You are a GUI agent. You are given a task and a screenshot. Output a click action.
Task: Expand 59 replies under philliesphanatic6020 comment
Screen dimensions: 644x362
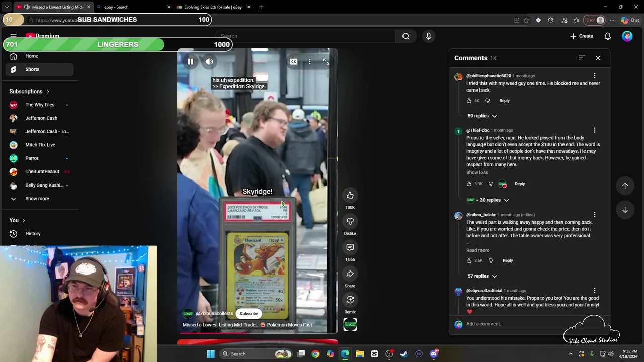(x=482, y=116)
